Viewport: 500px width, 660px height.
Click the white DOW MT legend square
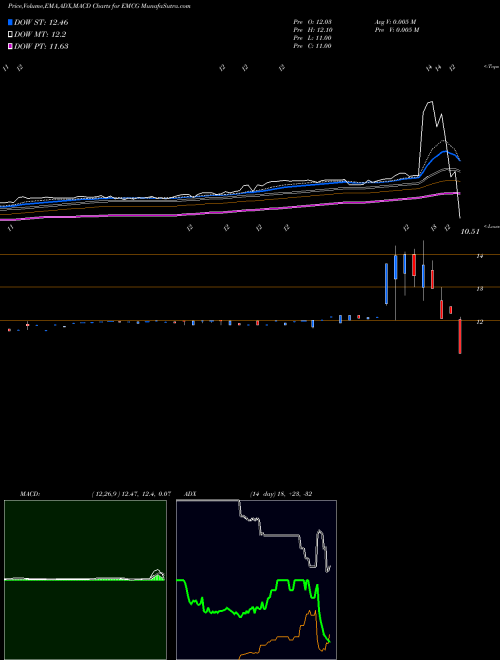10,35
